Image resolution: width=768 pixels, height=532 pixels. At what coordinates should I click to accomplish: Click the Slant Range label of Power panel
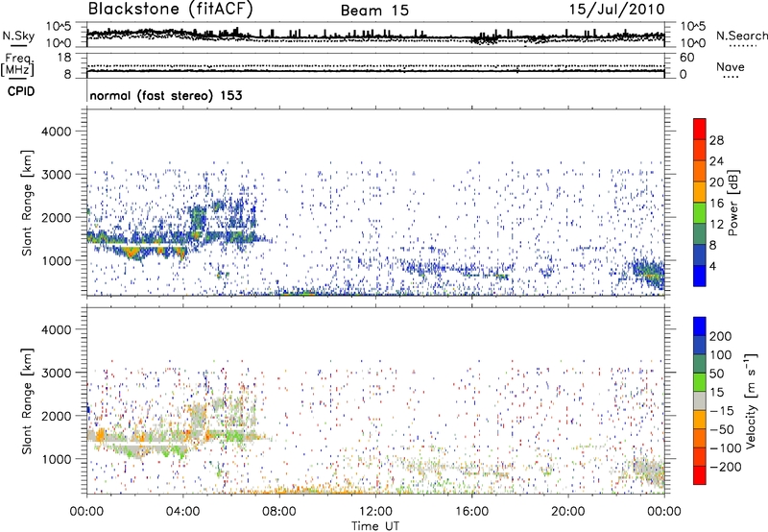pos(27,203)
